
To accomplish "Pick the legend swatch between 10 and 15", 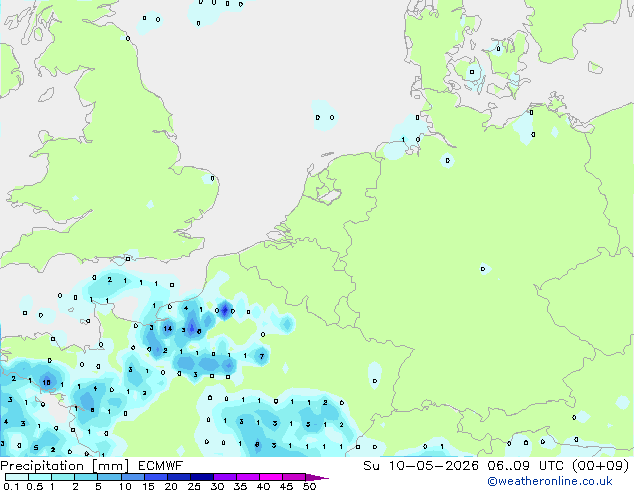I will coord(133,477).
